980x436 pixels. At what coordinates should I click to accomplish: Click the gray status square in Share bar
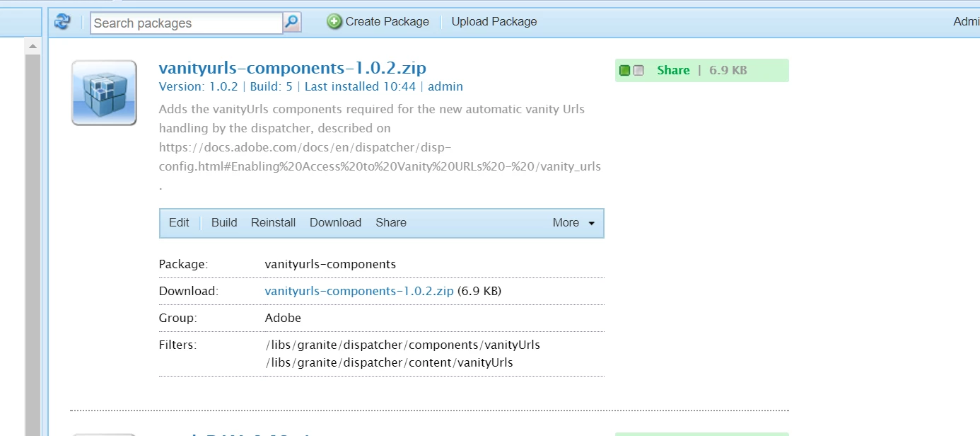pos(638,70)
